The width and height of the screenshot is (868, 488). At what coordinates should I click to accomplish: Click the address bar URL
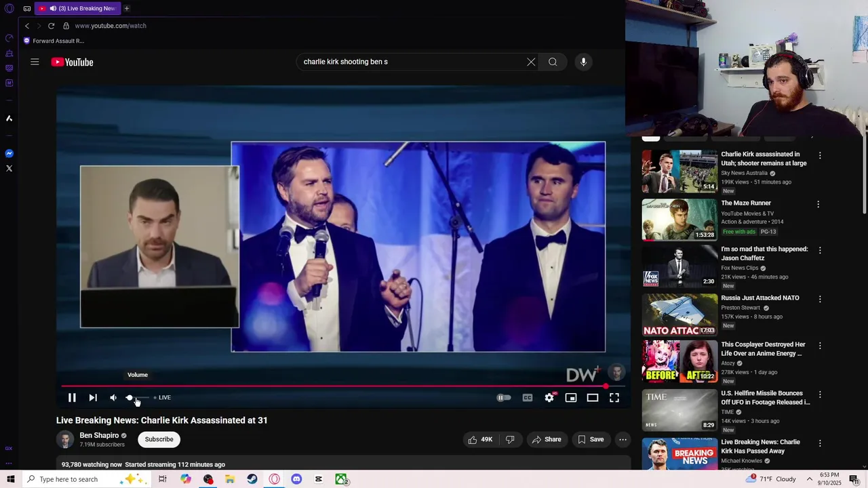(111, 26)
